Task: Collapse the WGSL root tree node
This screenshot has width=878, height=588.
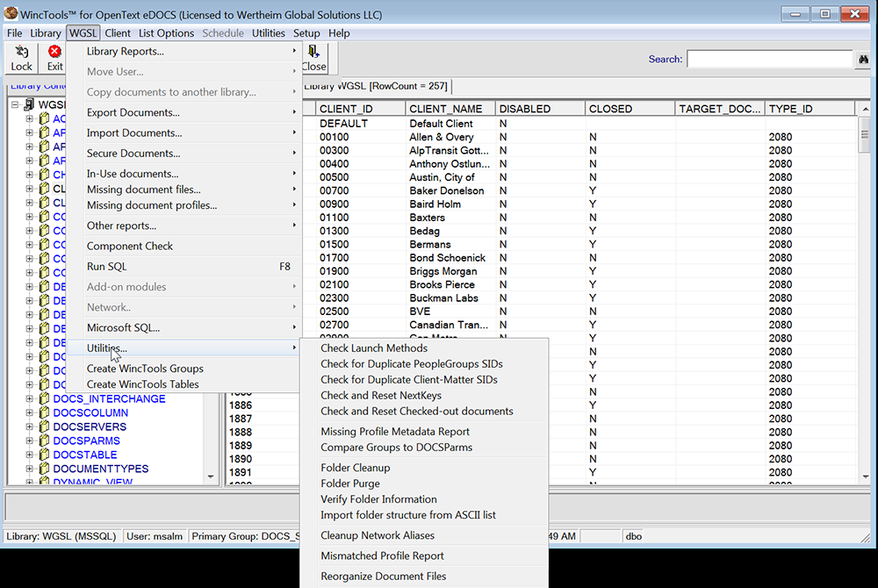Action: tap(15, 104)
